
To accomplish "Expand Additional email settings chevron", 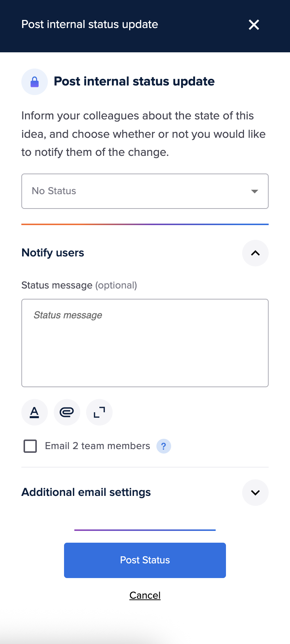I will point(255,493).
